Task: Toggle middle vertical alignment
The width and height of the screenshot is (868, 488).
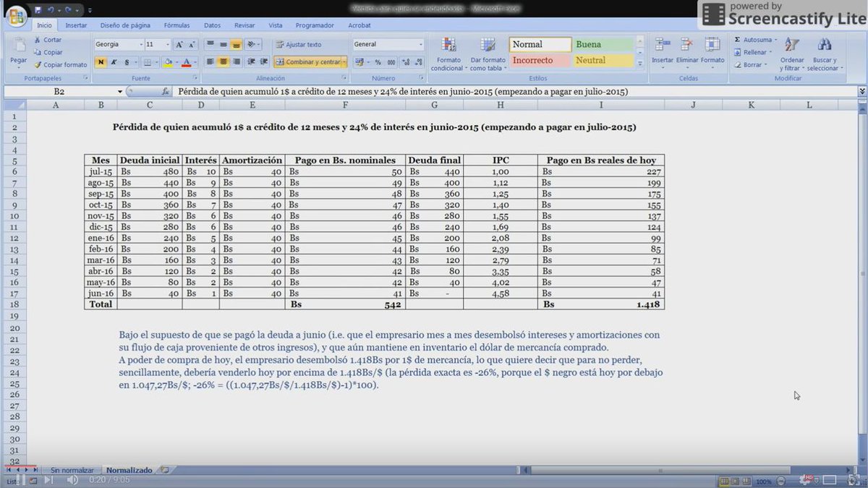Action: coord(224,45)
